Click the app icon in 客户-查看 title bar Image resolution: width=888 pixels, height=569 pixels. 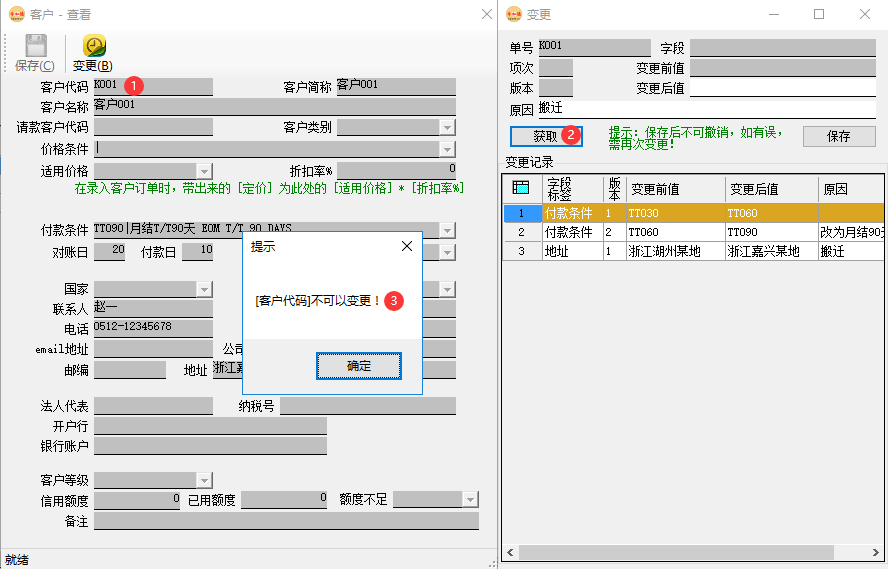pos(15,14)
